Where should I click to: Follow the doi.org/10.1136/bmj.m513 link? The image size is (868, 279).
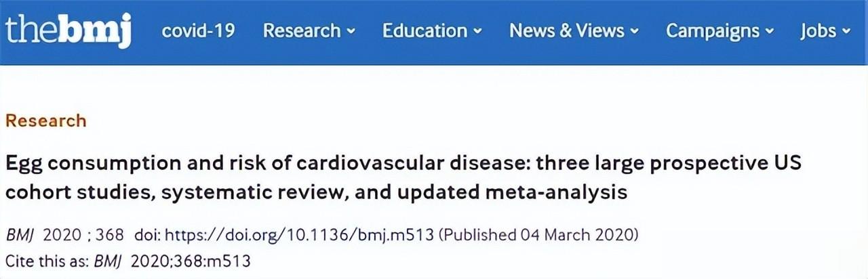click(300, 235)
